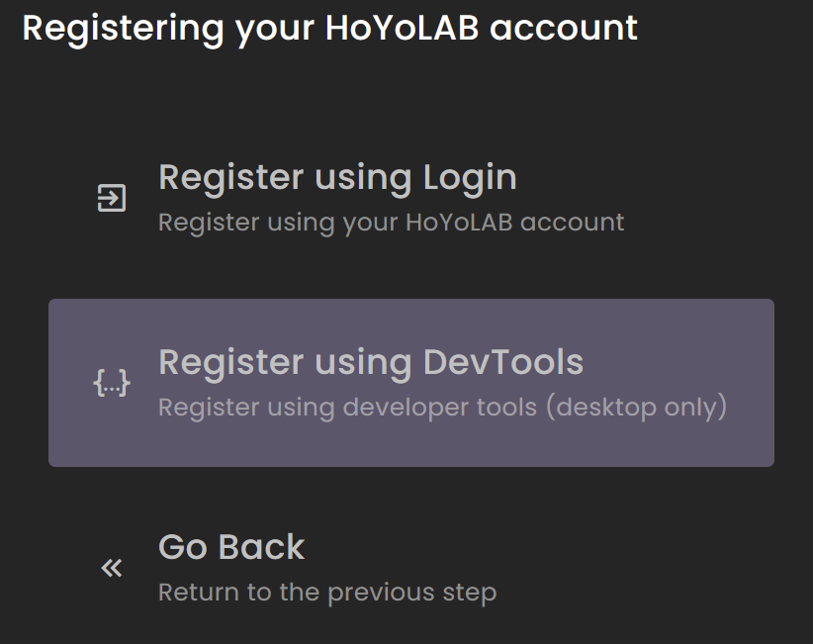Click 'HoYoLAB account' in Login subtitle
The image size is (813, 644).
(514, 222)
